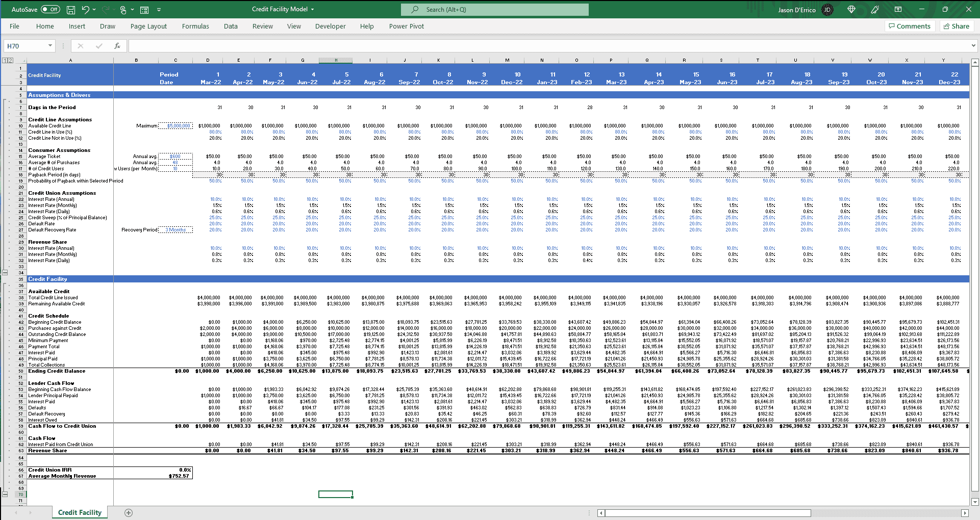
Task: Click the Coming Soon megaphone icon
Action: tap(874, 9)
